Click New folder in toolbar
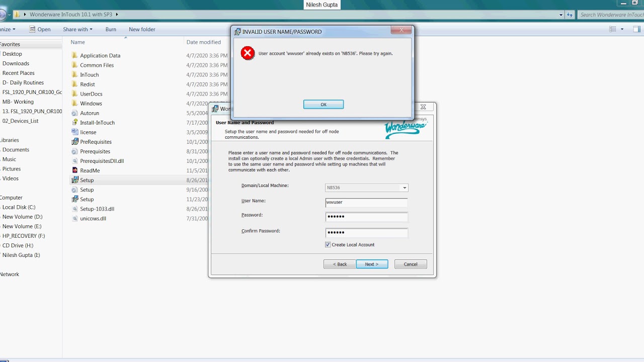The image size is (644, 362). pos(142,29)
